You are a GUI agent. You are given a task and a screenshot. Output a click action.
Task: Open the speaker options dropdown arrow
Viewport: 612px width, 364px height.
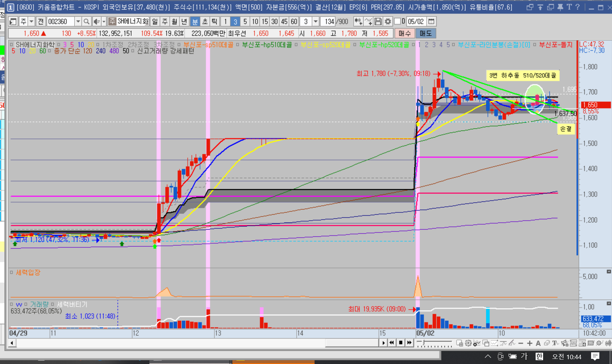(104, 22)
